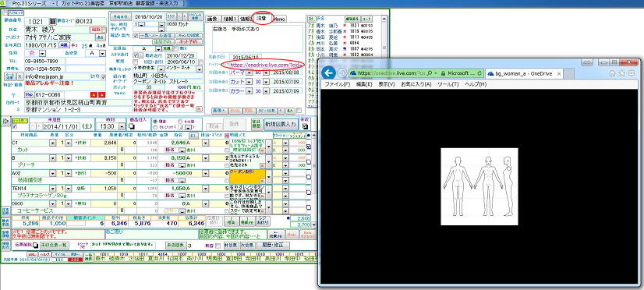This screenshot has height=290, width=644.
Task: Toggle the 確認・案内 checkbox
Action: tap(135, 36)
